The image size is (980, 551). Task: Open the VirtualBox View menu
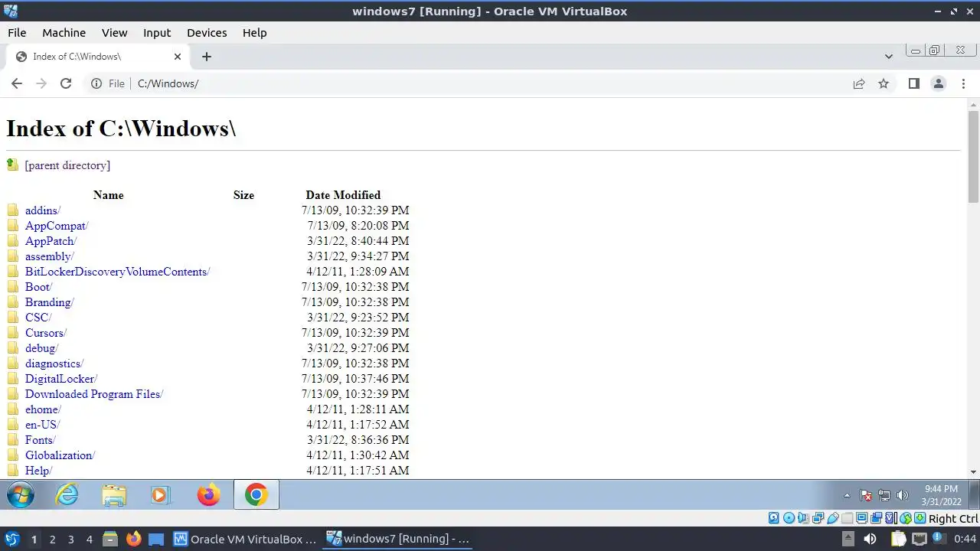coord(114,33)
